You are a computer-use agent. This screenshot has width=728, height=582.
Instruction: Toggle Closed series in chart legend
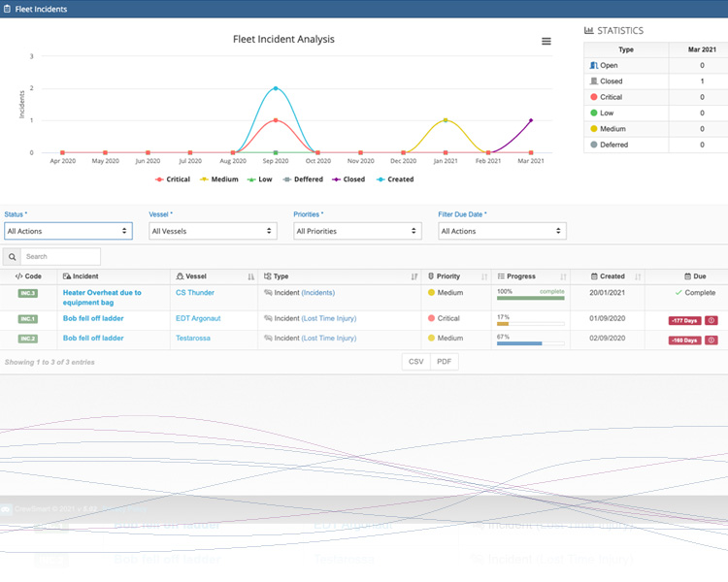[x=348, y=179]
